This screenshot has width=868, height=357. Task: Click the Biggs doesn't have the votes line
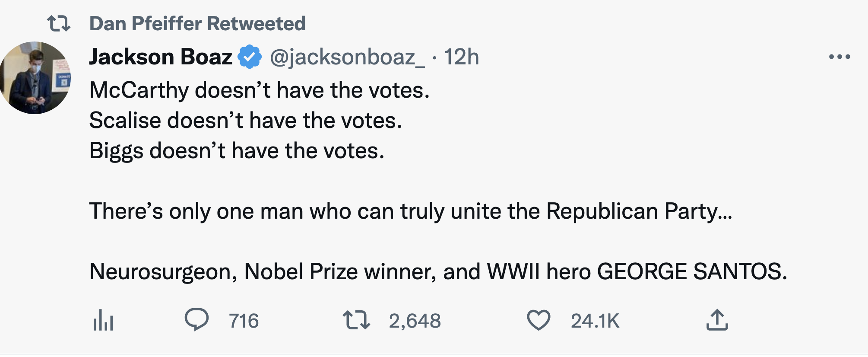[x=237, y=151]
